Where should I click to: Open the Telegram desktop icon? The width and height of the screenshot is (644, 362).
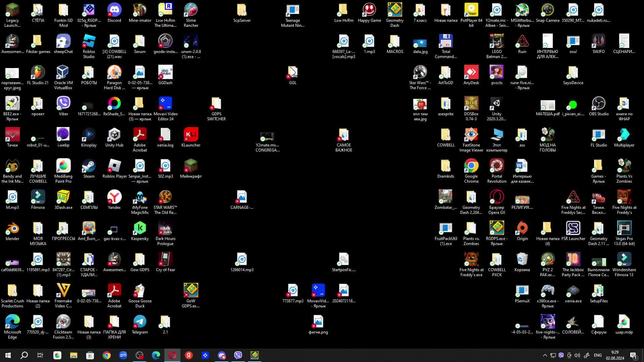click(x=140, y=324)
